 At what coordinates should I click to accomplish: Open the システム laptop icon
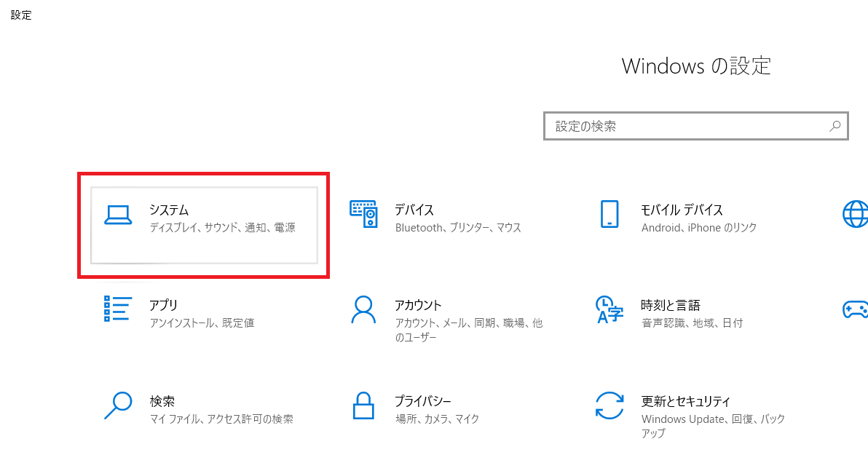coord(118,215)
